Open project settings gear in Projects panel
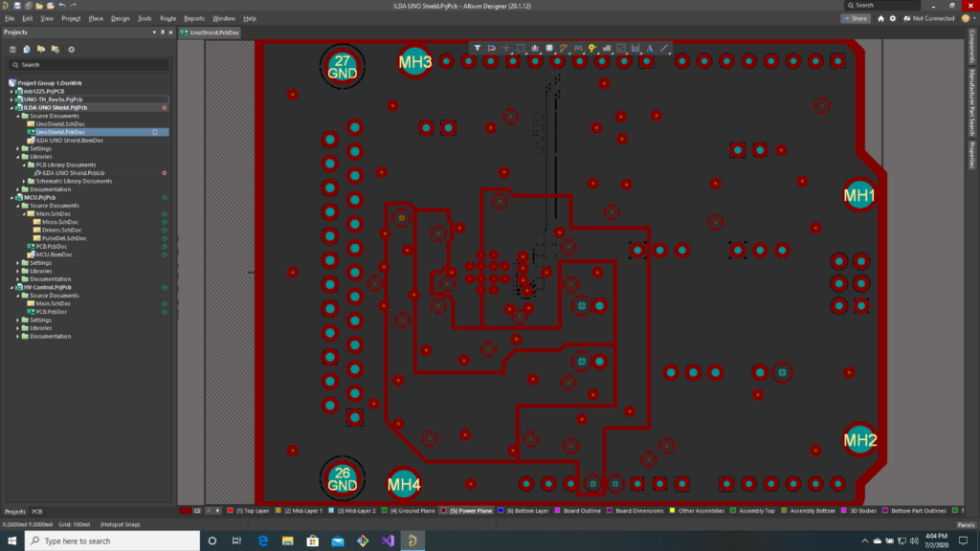Screen dimensions: 980x551 (x=71, y=49)
